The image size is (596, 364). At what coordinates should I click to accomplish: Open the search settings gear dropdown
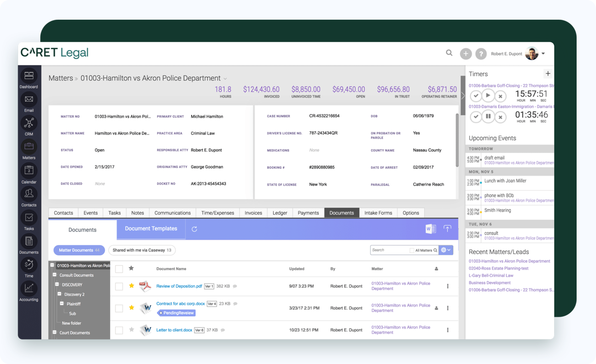[446, 250]
